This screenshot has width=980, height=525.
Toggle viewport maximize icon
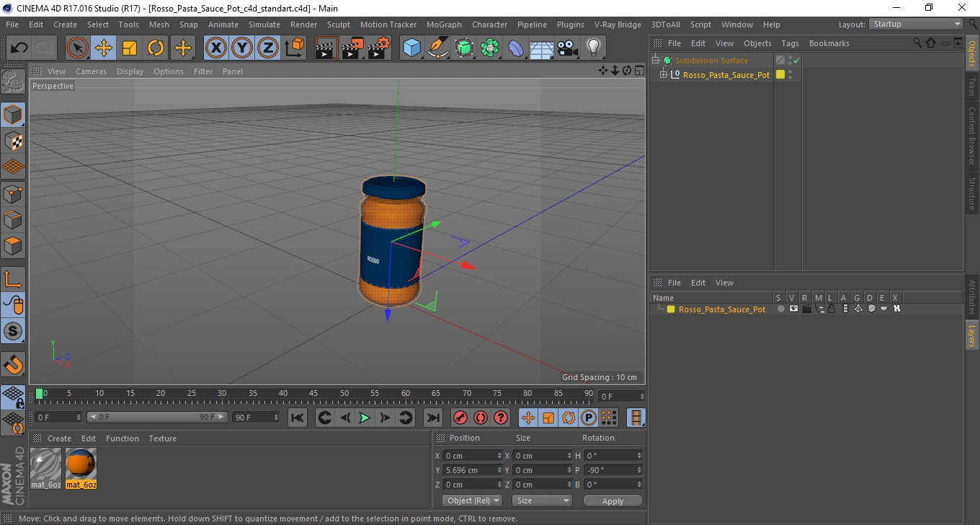pyautogui.click(x=639, y=71)
